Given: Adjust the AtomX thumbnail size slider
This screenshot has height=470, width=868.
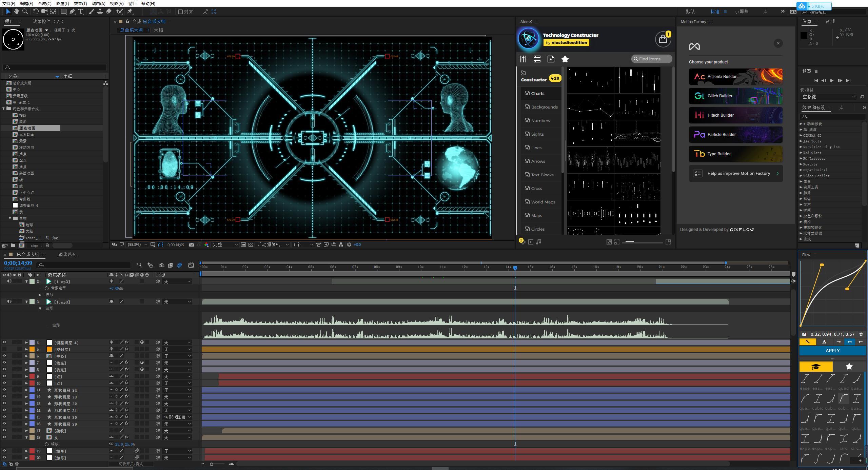Looking at the screenshot, I should pos(630,241).
